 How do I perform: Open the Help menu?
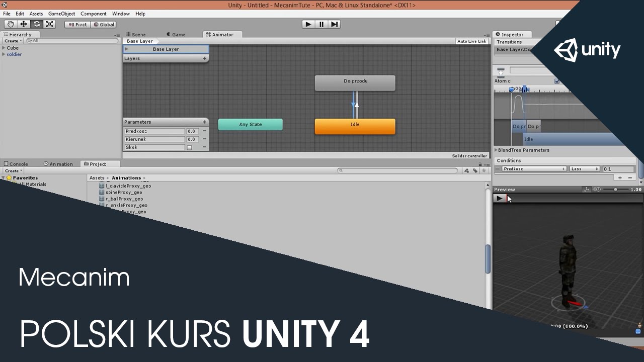[140, 14]
